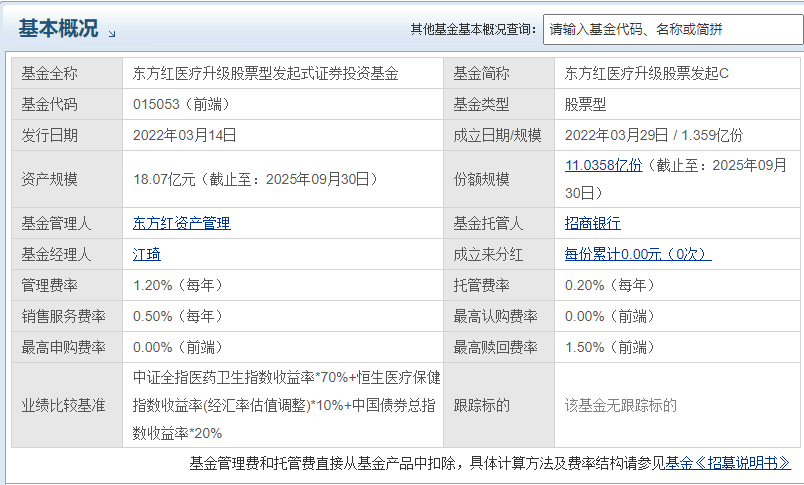Screen dimensions: 804x485
Task: Select the sales service fee value 0.50%（每年）
Action: click(178, 316)
